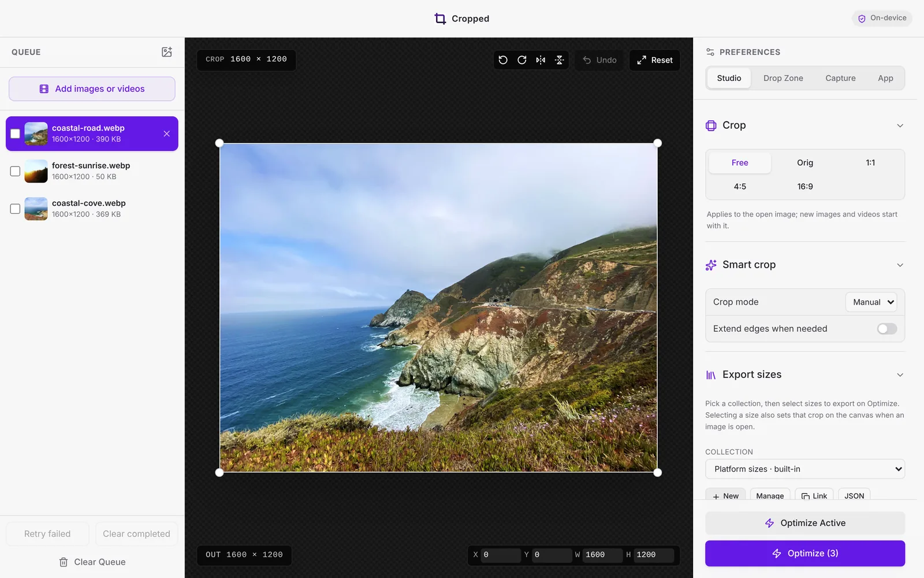Flip the image horizontally
Image resolution: width=924 pixels, height=578 pixels.
pyautogui.click(x=541, y=60)
